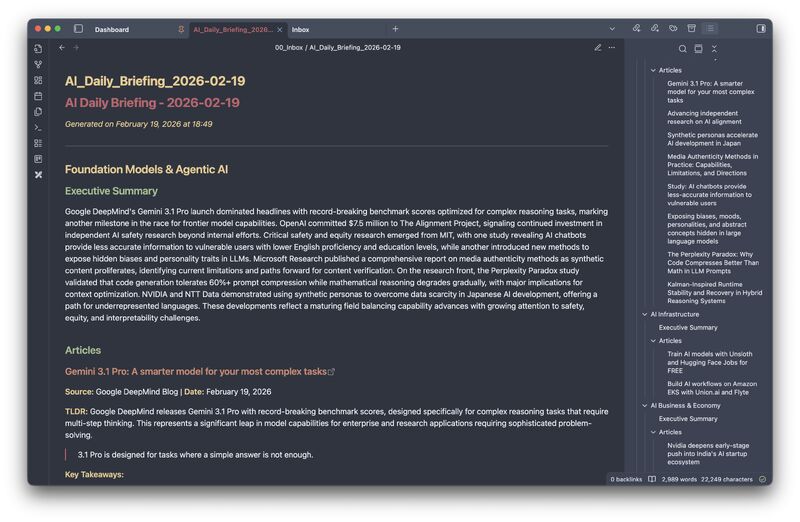The height and width of the screenshot is (522, 800).
Task: Show the tags panel icon
Action: (x=673, y=29)
